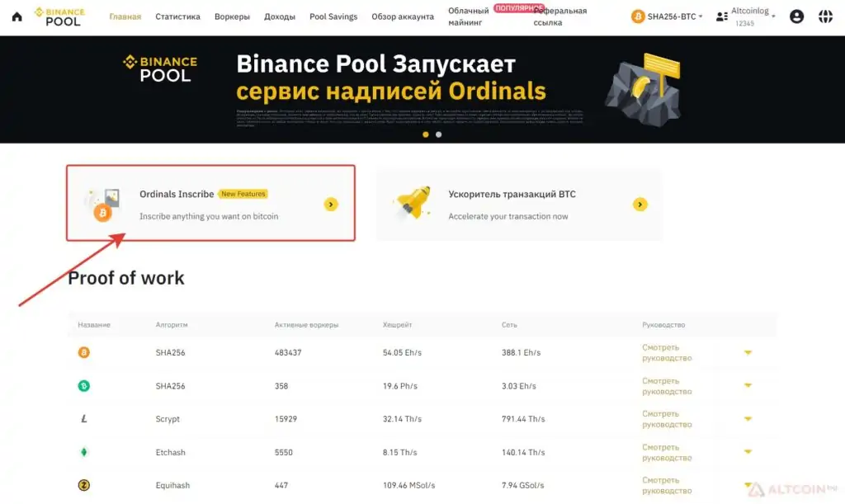Select the 791.44 Th/s network value
The image size is (845, 504).
click(522, 419)
